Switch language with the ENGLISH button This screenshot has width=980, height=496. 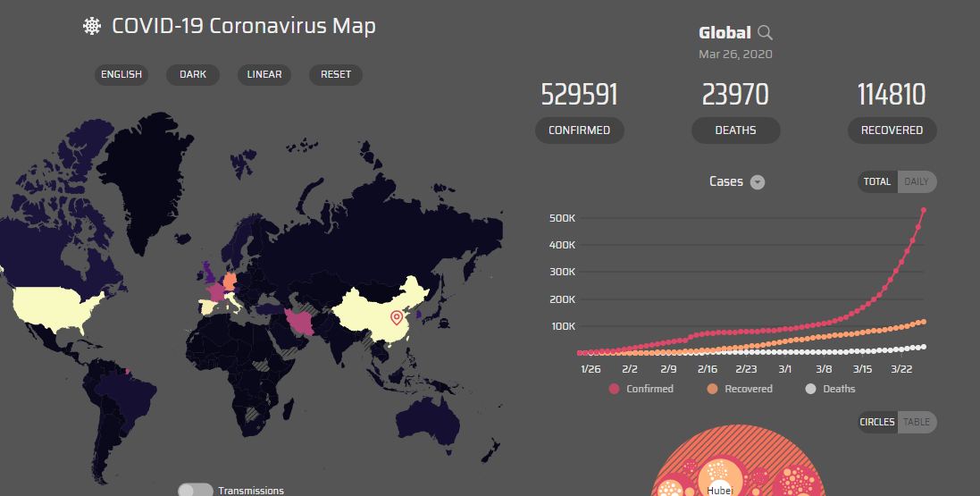coord(121,74)
